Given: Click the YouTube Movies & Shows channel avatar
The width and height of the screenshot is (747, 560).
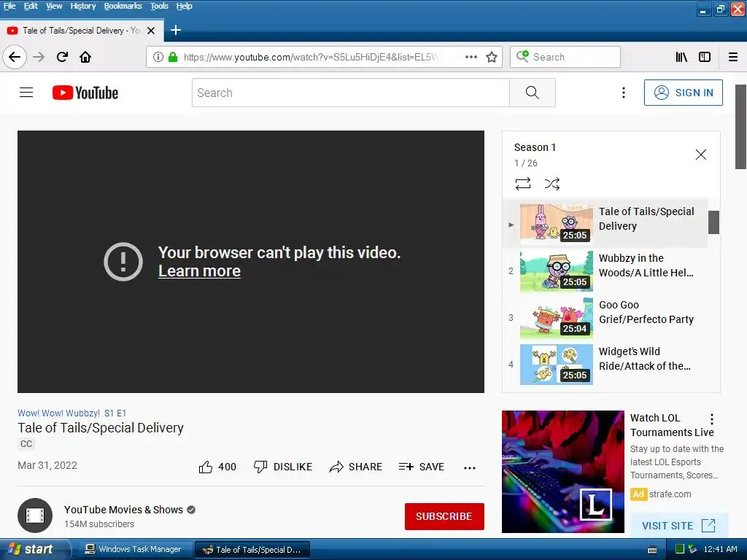Looking at the screenshot, I should (35, 516).
